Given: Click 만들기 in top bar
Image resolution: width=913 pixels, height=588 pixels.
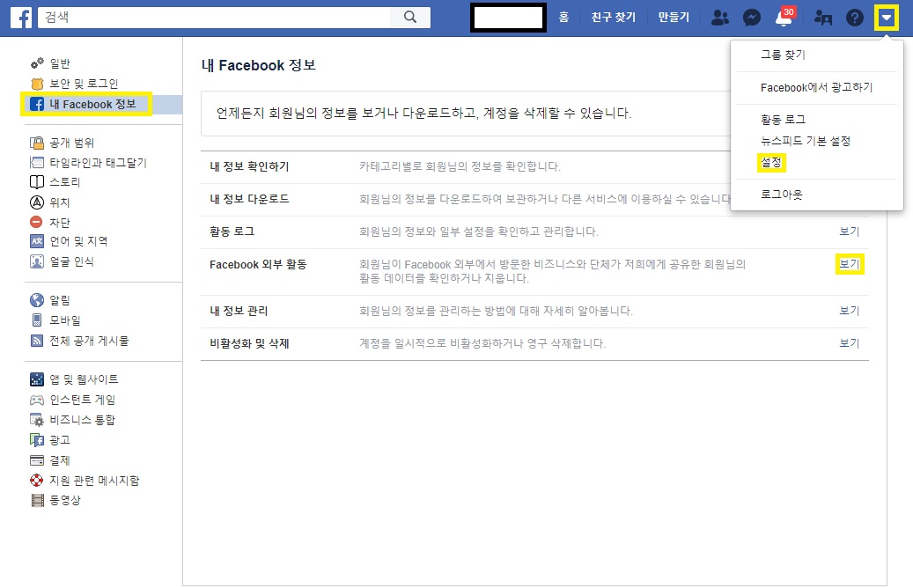Looking at the screenshot, I should (x=674, y=18).
